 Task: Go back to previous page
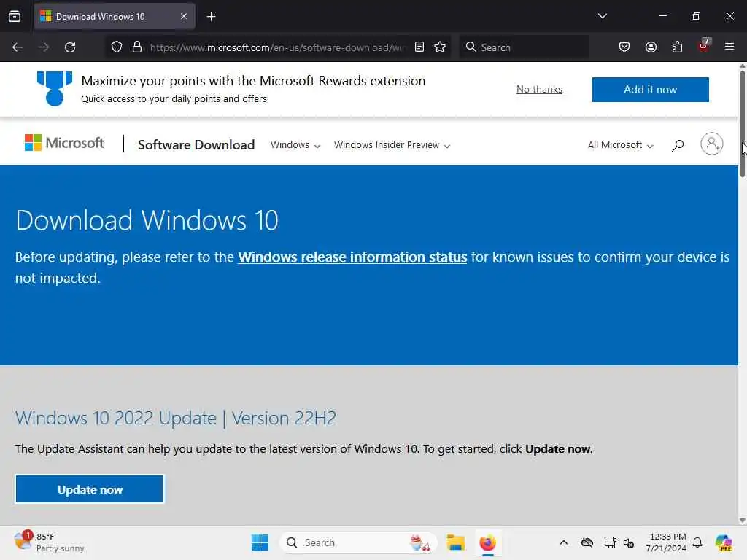point(18,47)
